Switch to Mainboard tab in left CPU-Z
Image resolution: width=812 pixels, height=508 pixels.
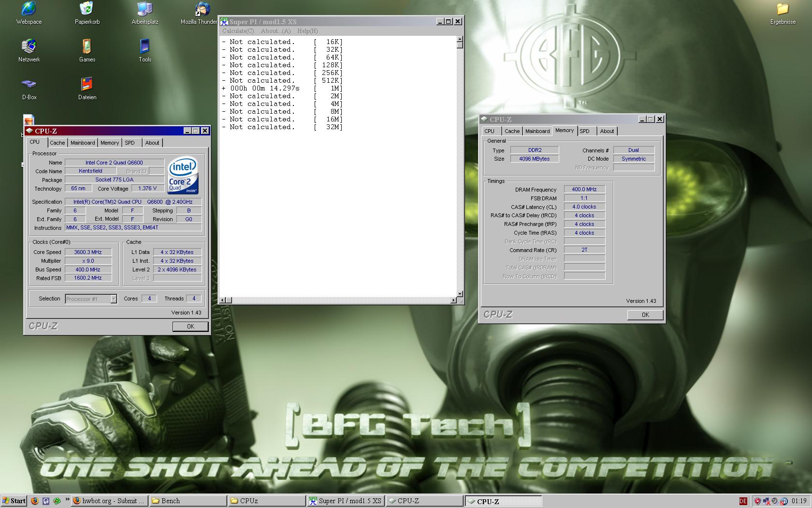[x=83, y=143]
